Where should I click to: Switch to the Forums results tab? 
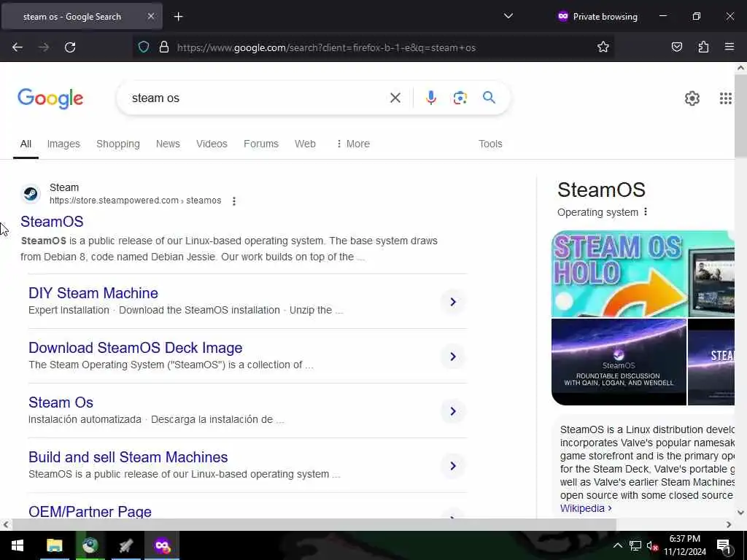point(261,144)
